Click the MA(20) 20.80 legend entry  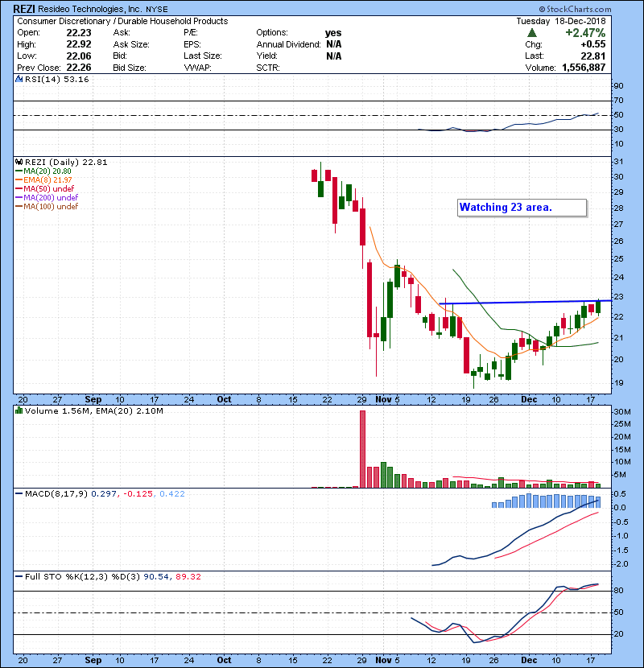click(x=43, y=171)
